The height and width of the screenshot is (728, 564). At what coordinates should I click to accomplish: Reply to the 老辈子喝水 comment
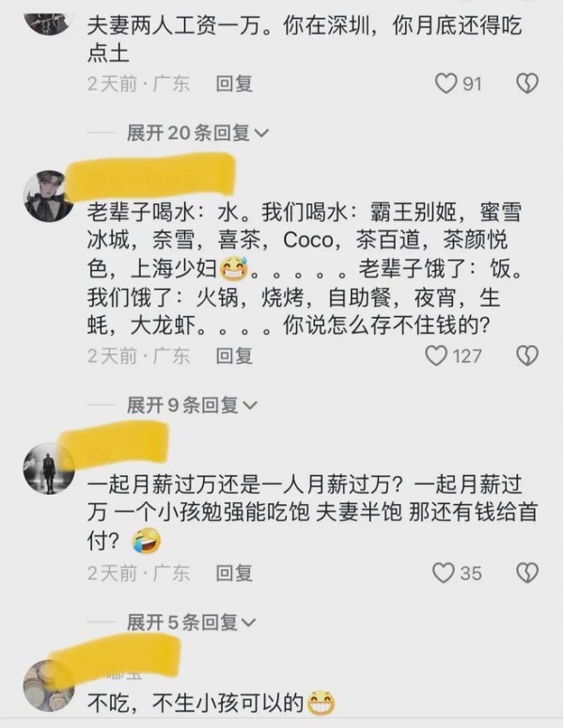pyautogui.click(x=234, y=356)
